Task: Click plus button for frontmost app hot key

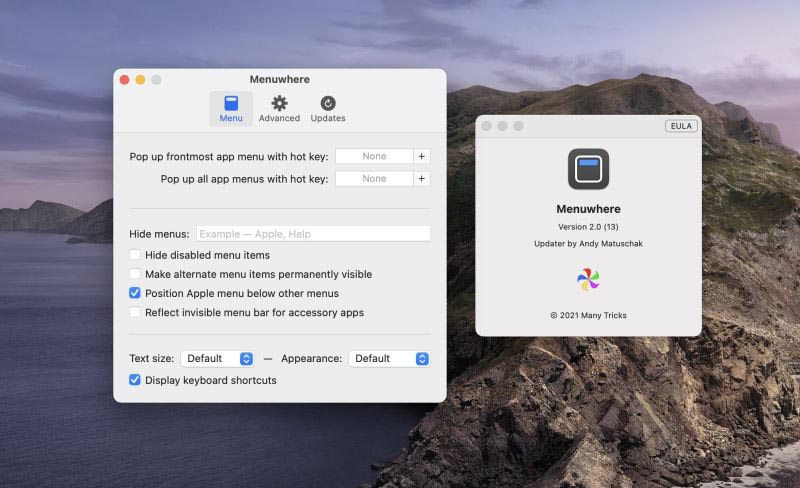Action: point(421,156)
